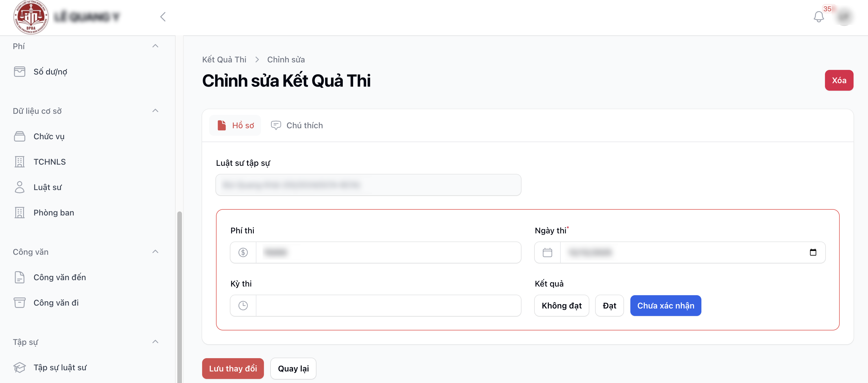868x383 pixels.
Task: Collapse the Dữ liệu cơ sở section
Action: [x=155, y=111]
